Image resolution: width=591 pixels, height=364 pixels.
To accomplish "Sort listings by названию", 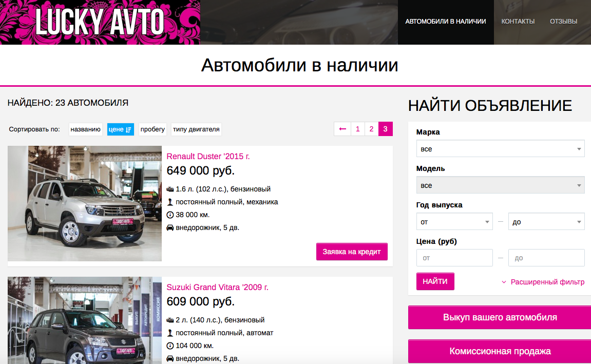I will [x=86, y=129].
